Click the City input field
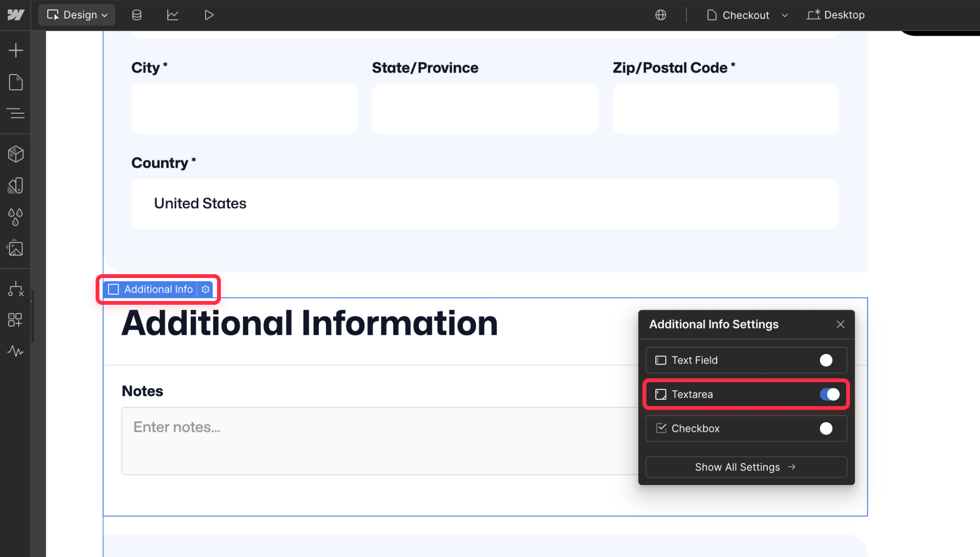This screenshot has height=557, width=980. pyautogui.click(x=244, y=109)
